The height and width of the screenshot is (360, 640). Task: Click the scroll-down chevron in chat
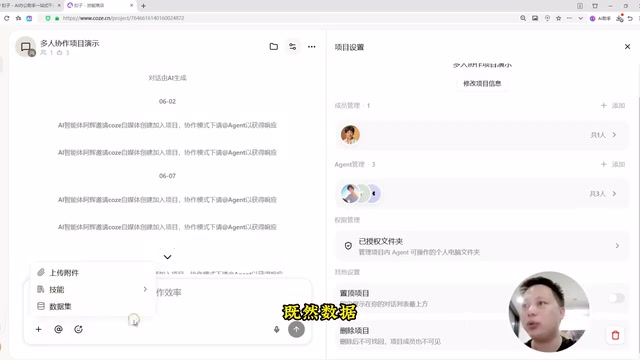click(x=167, y=257)
